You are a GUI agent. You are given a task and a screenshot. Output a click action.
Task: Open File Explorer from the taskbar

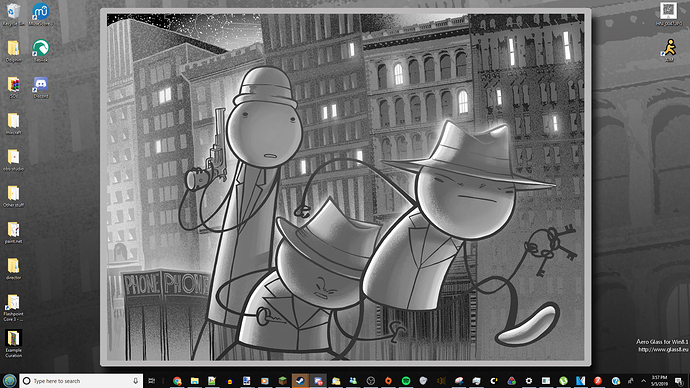click(195, 381)
